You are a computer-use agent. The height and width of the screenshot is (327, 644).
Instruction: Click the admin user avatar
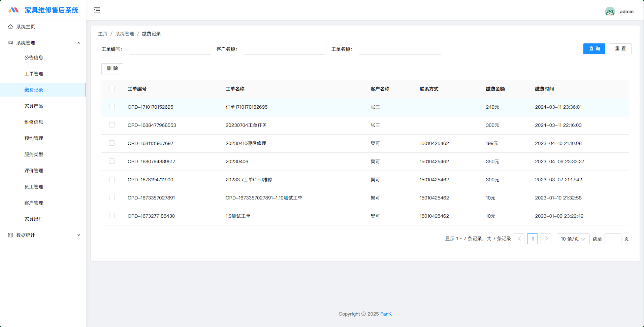coord(610,11)
